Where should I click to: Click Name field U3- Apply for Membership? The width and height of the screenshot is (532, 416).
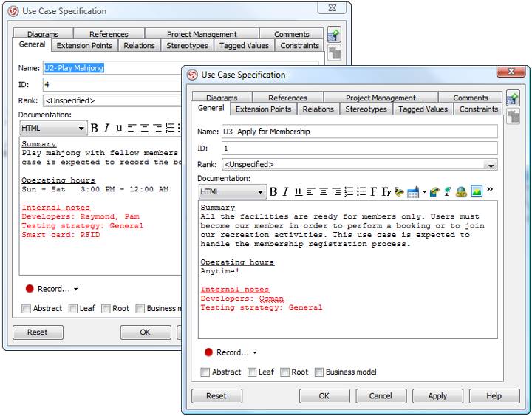[x=360, y=132]
